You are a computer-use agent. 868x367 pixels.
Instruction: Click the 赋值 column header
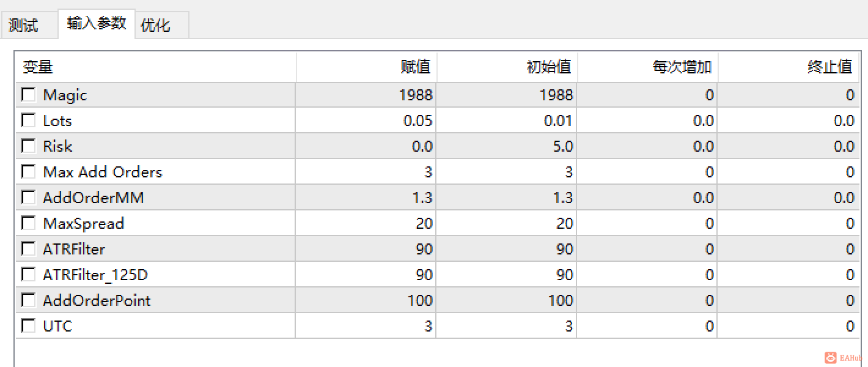pos(366,67)
